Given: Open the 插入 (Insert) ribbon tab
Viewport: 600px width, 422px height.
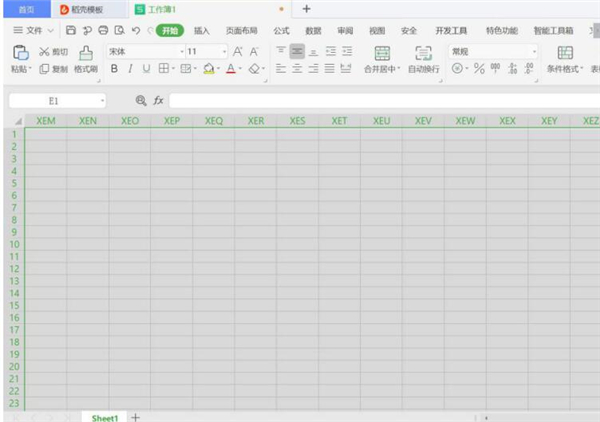Looking at the screenshot, I should tap(202, 31).
